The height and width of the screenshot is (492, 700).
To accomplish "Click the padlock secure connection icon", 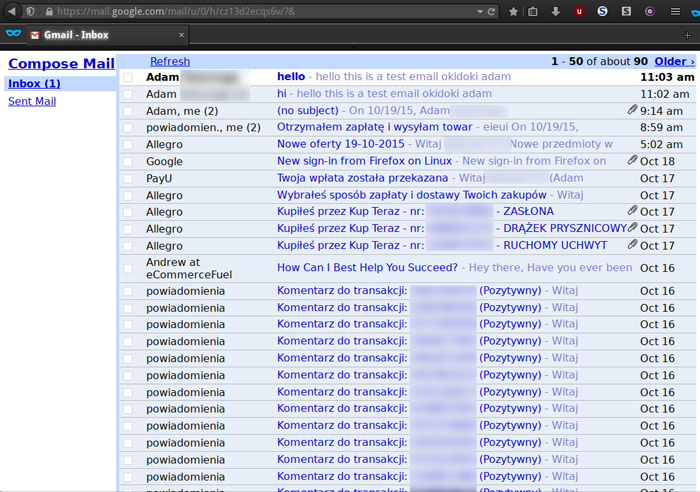I will coord(49,12).
